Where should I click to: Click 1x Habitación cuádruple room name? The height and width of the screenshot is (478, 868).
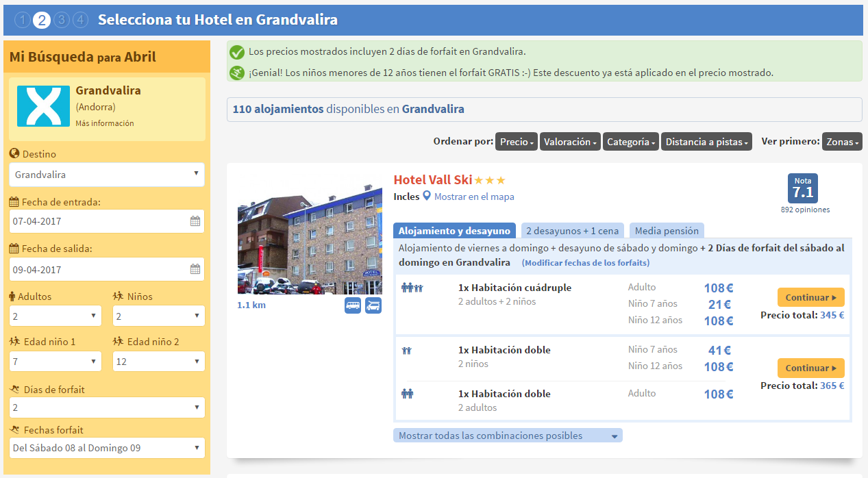[x=514, y=288]
